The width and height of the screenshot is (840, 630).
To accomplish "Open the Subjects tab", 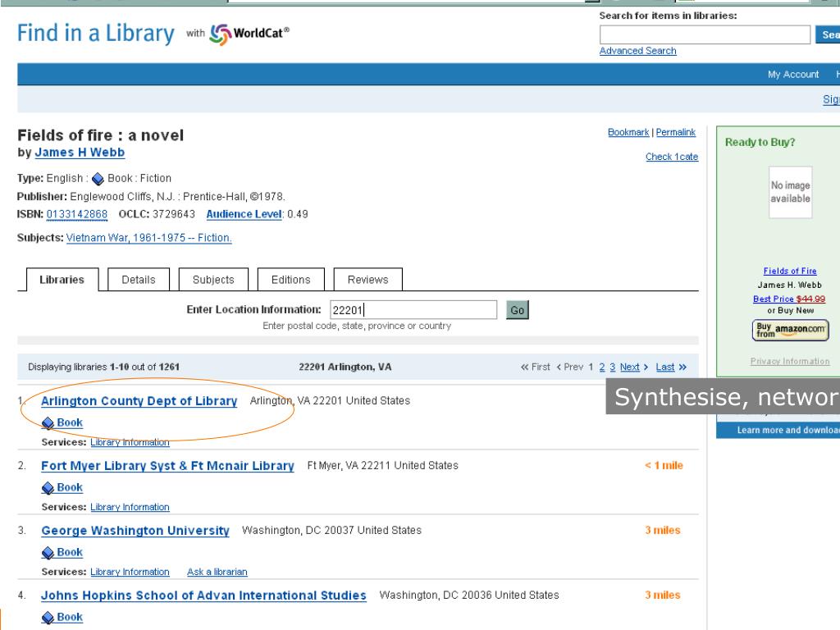I will (x=213, y=280).
